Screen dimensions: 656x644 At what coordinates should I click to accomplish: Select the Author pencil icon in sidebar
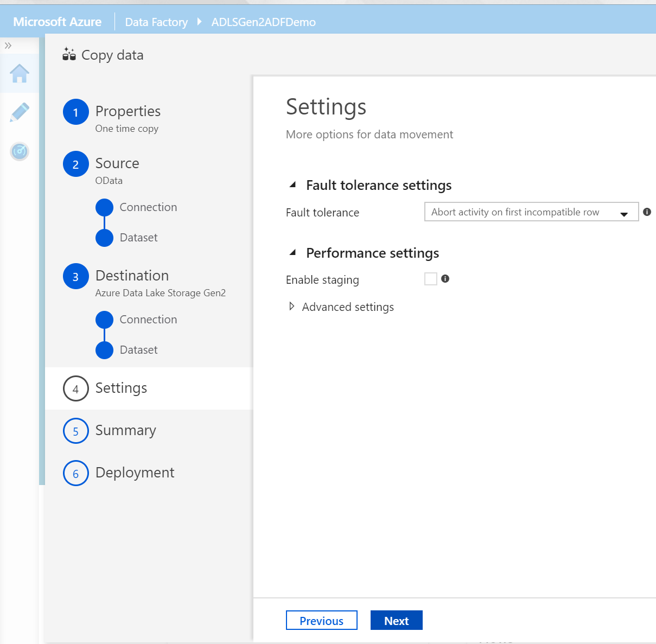[x=20, y=112]
